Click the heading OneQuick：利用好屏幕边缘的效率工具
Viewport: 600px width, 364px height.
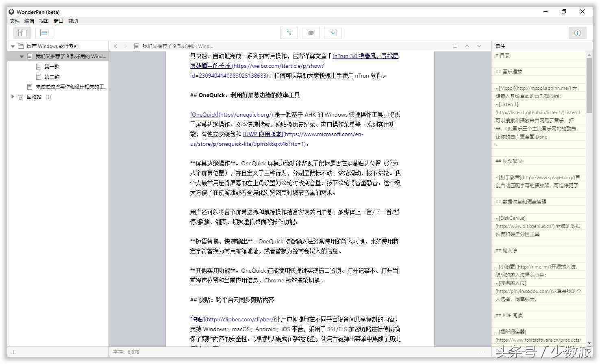coord(245,95)
